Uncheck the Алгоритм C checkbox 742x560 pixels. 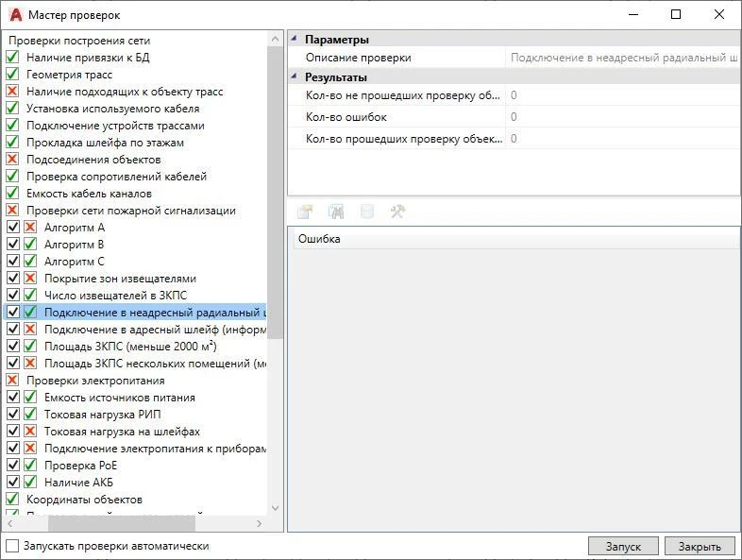point(12,262)
